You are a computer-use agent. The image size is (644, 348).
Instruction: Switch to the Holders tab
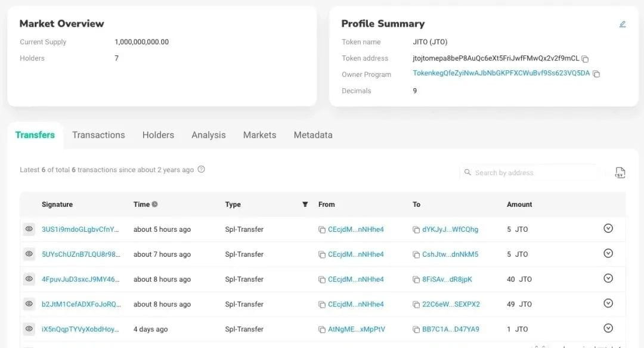point(158,135)
